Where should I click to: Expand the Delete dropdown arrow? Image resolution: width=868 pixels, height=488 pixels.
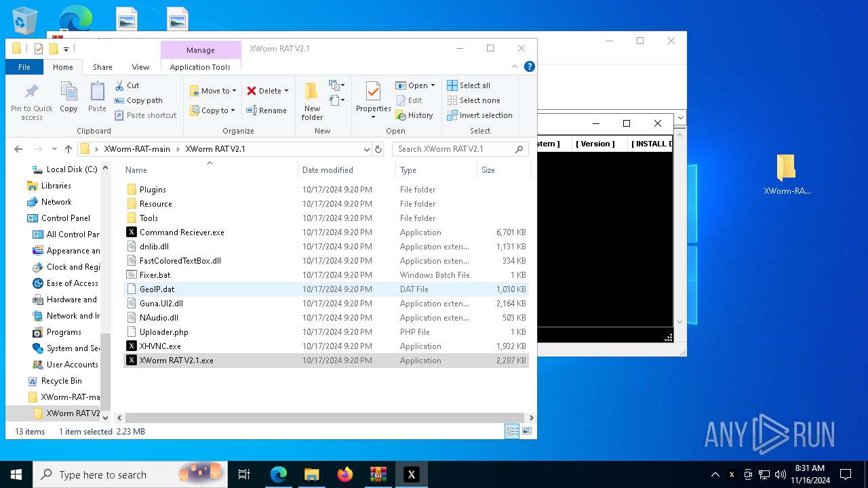pyautogui.click(x=286, y=91)
